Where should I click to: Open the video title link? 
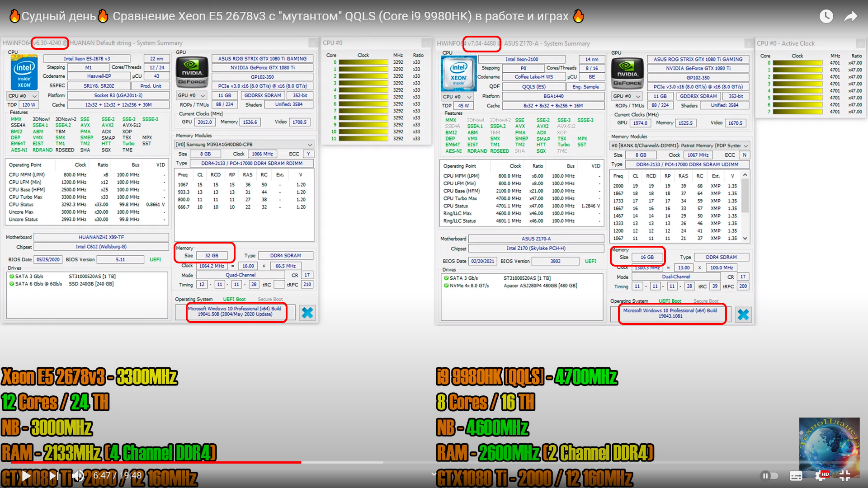(295, 16)
